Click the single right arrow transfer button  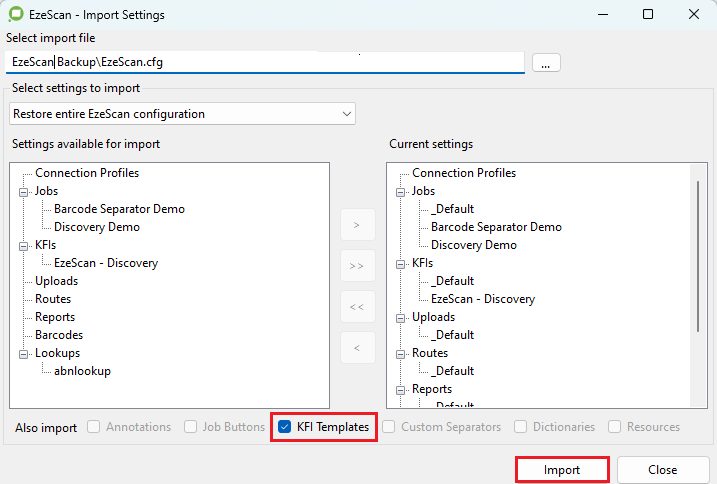357,225
